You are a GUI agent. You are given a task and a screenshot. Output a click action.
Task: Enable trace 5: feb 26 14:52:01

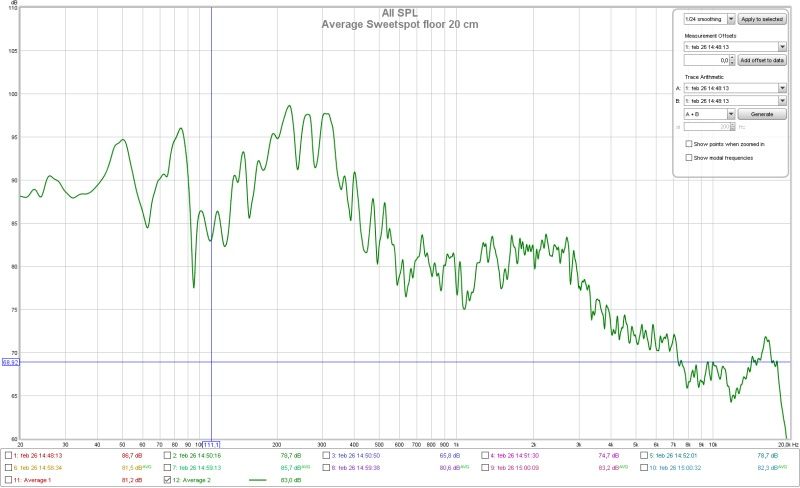[x=643, y=454]
